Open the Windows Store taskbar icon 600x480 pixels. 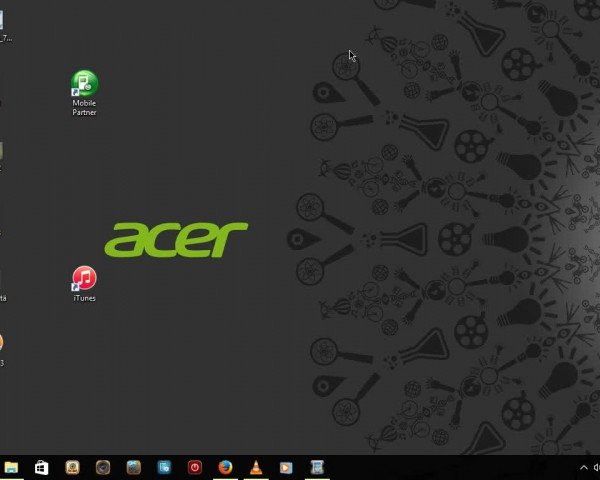pyautogui.click(x=41, y=467)
